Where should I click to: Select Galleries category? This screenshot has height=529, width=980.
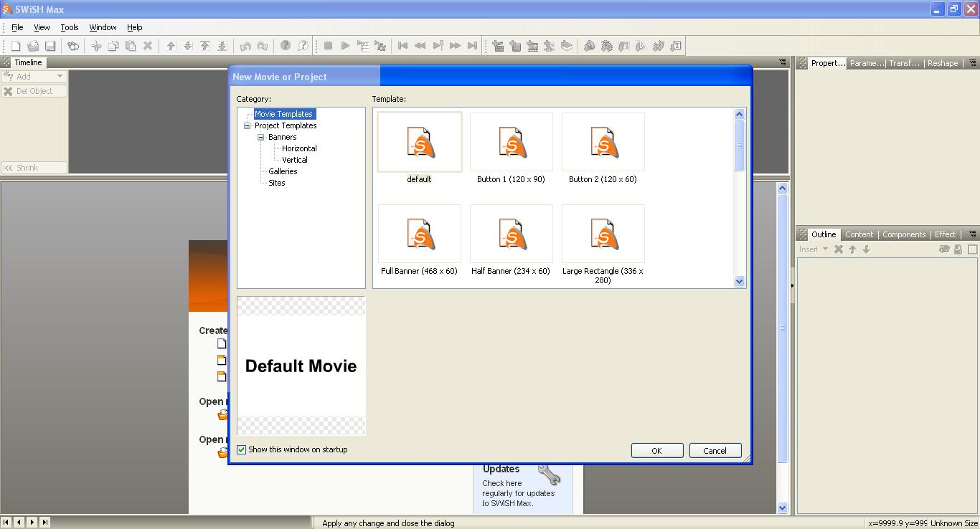[x=283, y=171]
